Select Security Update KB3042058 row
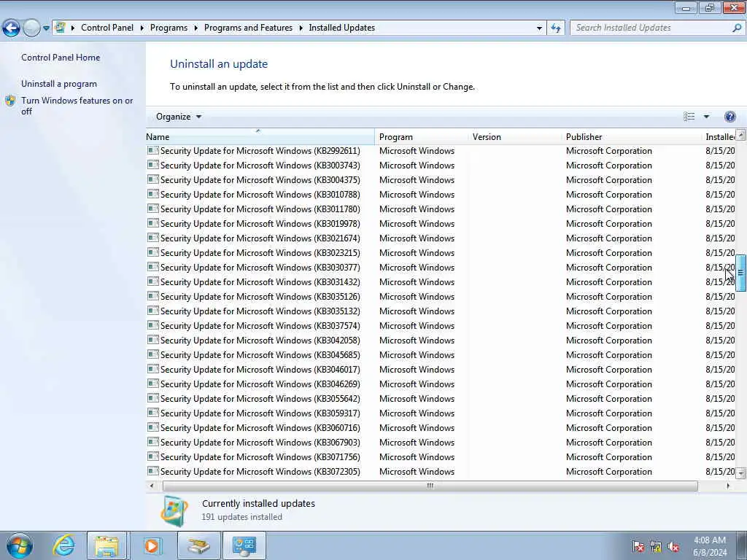747x560 pixels. click(x=441, y=341)
